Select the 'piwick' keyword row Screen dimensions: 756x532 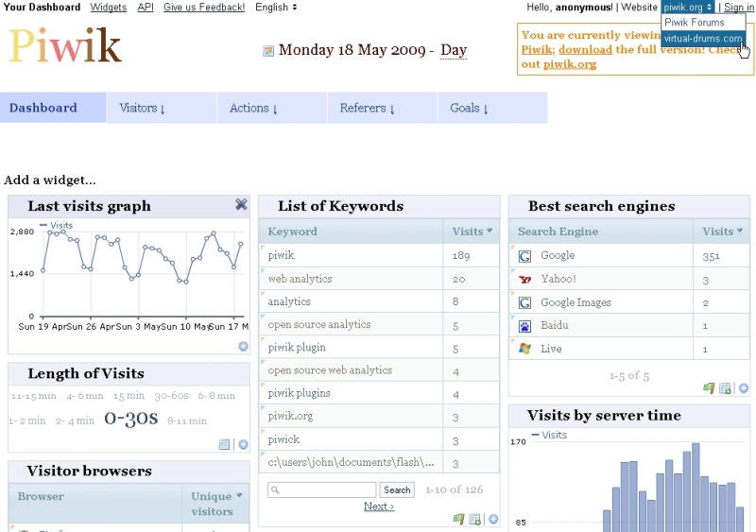point(379,439)
